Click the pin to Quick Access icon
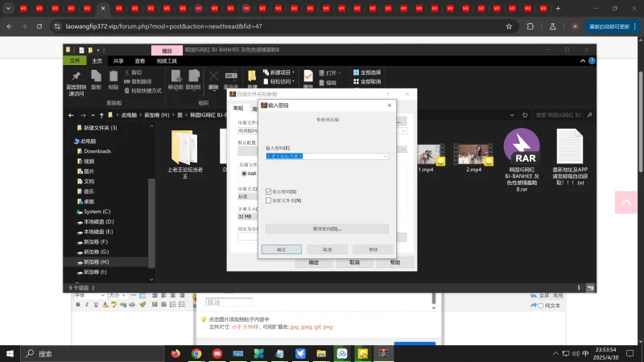 point(76,76)
